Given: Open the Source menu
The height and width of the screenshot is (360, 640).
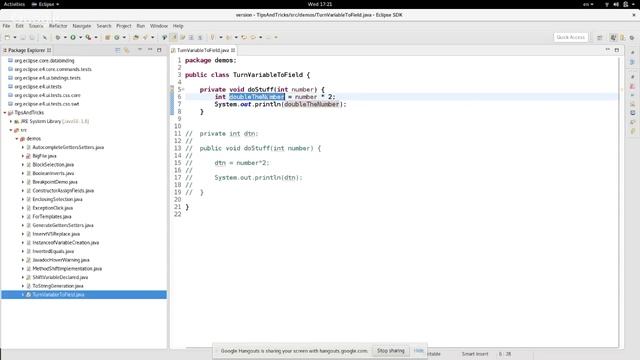Looking at the screenshot, I should 36,26.
